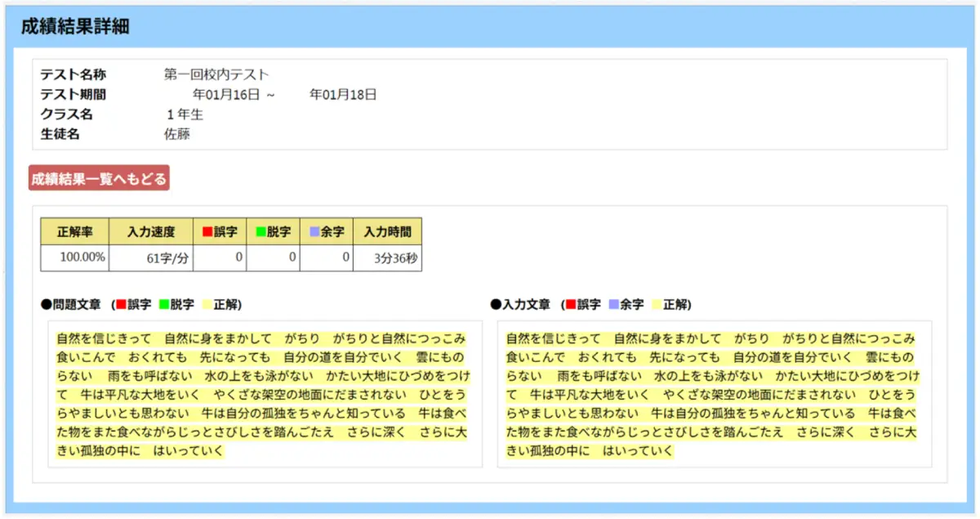Click the ●問題文章 heading
980x519 pixels.
point(71,305)
